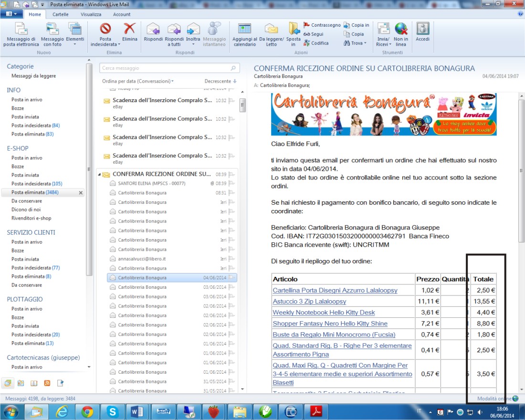Screen dimensions: 525x420
Task: Open the Trova search dropdown
Action: pos(355,43)
